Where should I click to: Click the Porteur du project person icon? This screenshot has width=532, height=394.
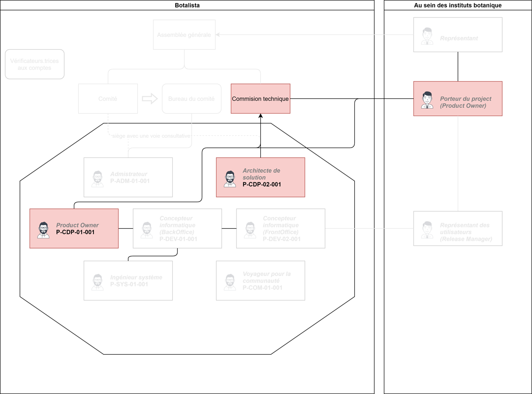pyautogui.click(x=427, y=100)
